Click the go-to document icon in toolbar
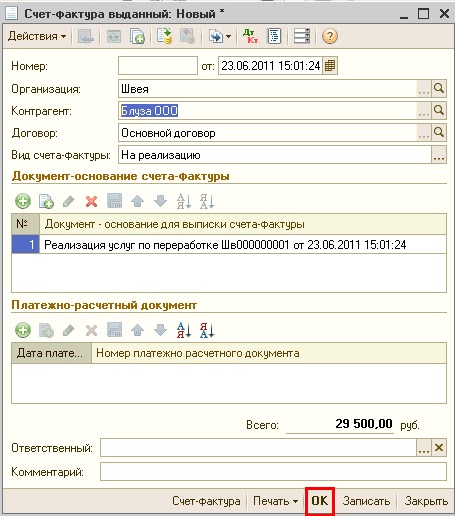This screenshot has height=516, width=455. point(216,36)
